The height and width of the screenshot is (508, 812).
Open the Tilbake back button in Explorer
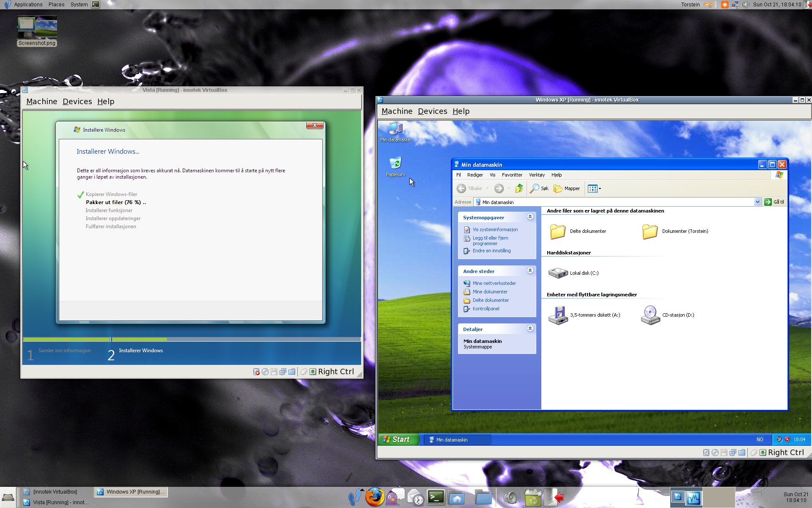coord(469,188)
